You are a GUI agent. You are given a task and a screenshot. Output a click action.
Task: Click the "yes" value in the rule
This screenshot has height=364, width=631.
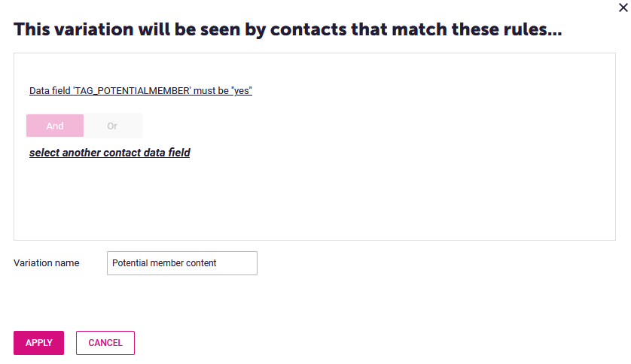click(x=242, y=90)
